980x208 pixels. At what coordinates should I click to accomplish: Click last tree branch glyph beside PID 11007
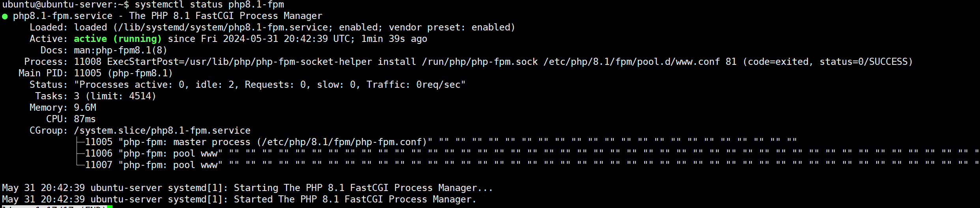80,165
